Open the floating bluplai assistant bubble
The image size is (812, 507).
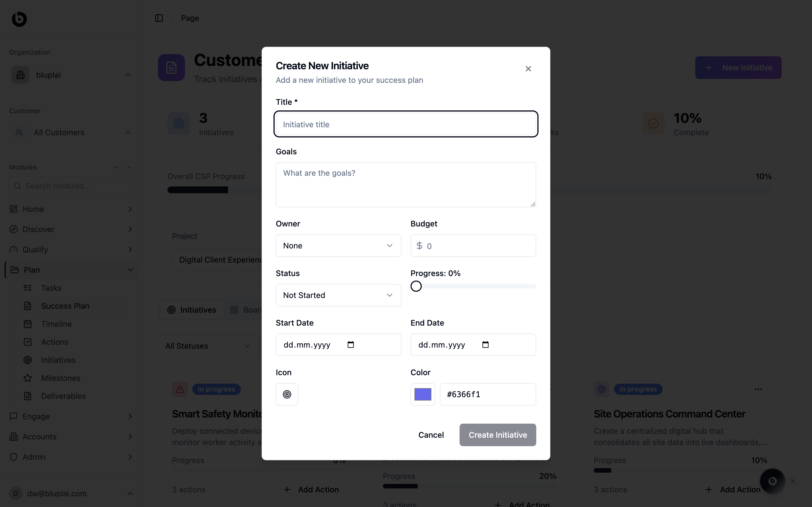pyautogui.click(x=772, y=481)
